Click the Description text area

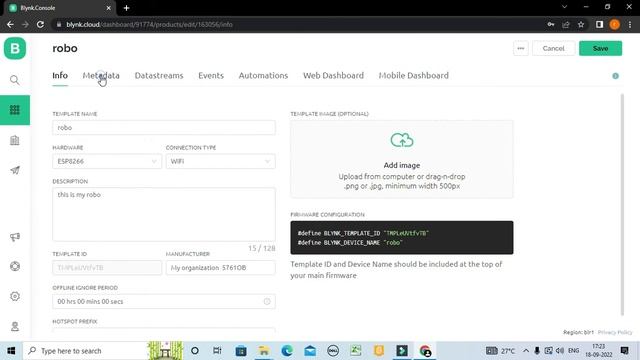(x=164, y=214)
